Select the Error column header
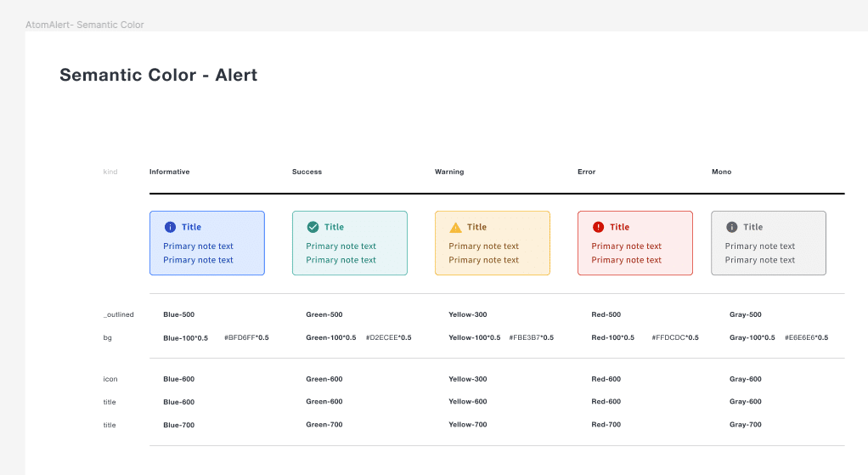Image resolution: width=868 pixels, height=475 pixels. [586, 172]
